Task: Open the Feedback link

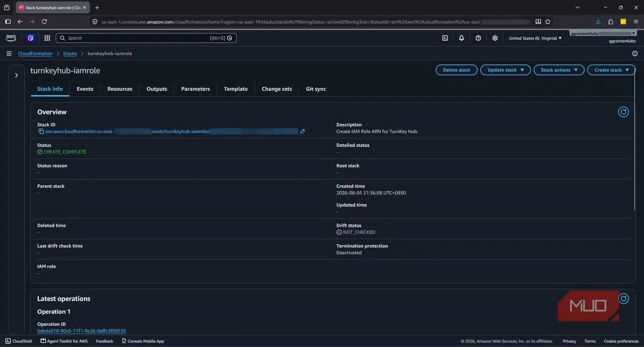Action: (x=105, y=341)
